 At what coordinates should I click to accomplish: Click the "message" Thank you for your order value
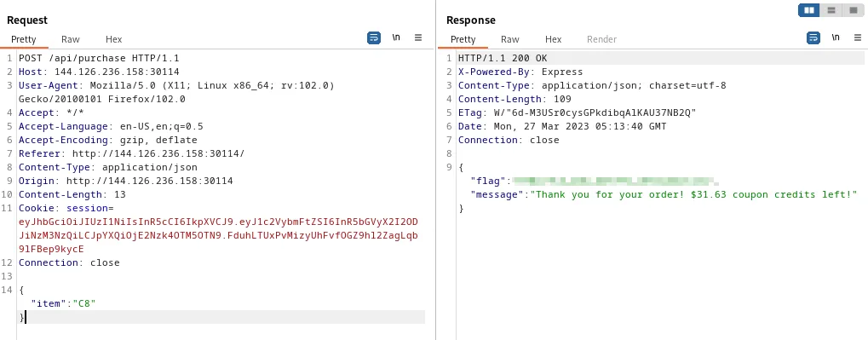(x=693, y=194)
